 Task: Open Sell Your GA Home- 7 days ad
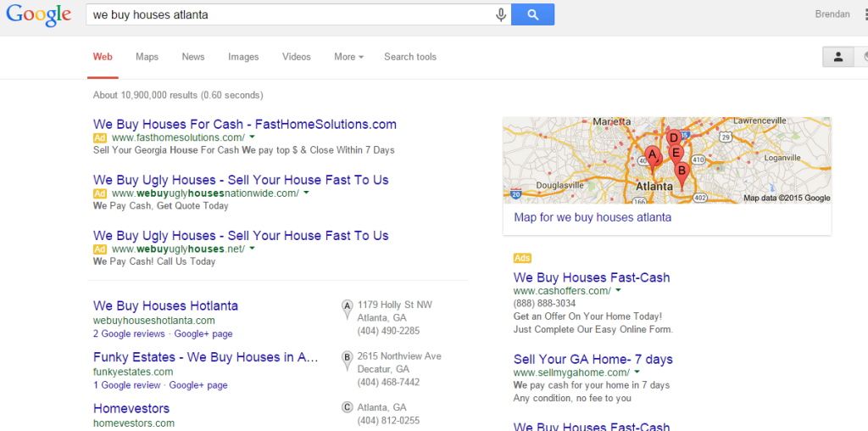(593, 359)
